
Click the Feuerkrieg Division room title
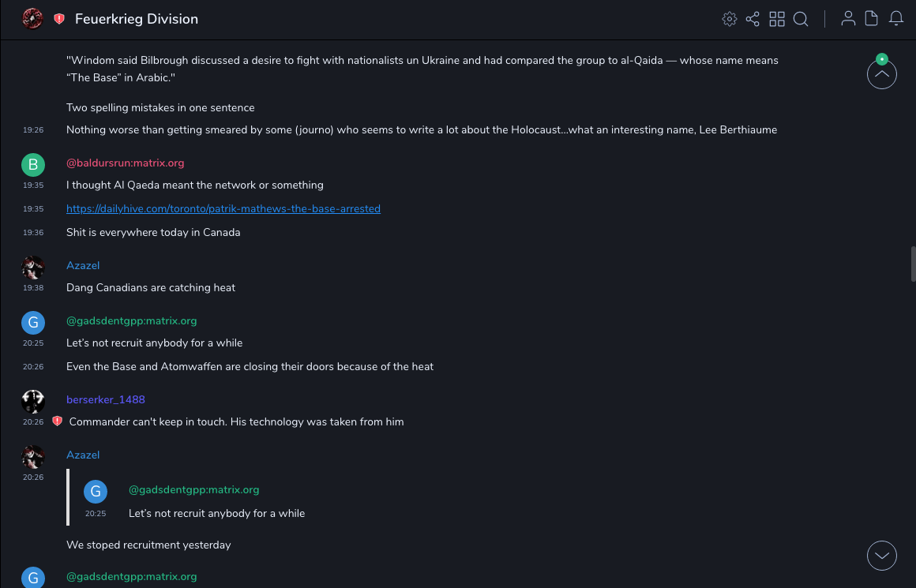137,19
